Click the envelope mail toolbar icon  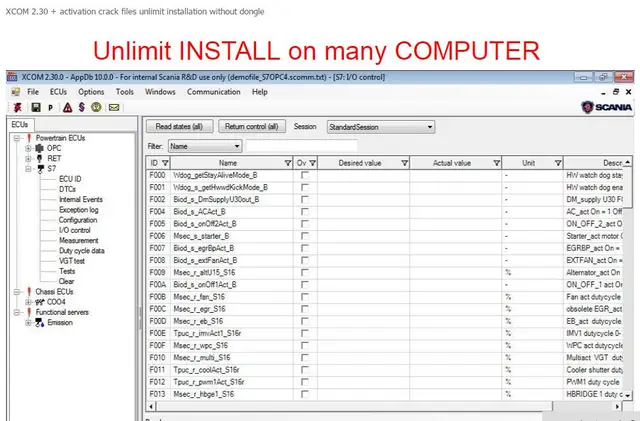(114, 107)
